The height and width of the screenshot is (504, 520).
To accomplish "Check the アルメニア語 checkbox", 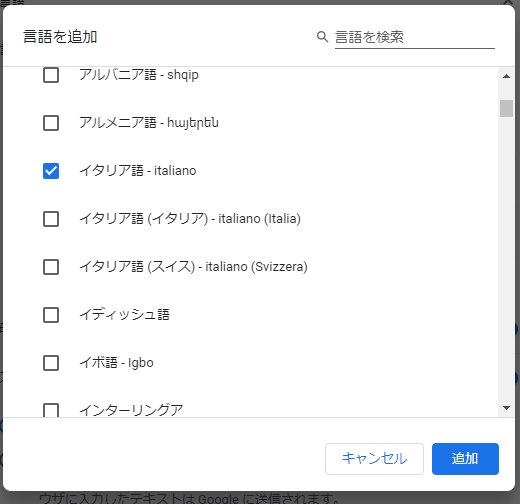I will coord(51,123).
